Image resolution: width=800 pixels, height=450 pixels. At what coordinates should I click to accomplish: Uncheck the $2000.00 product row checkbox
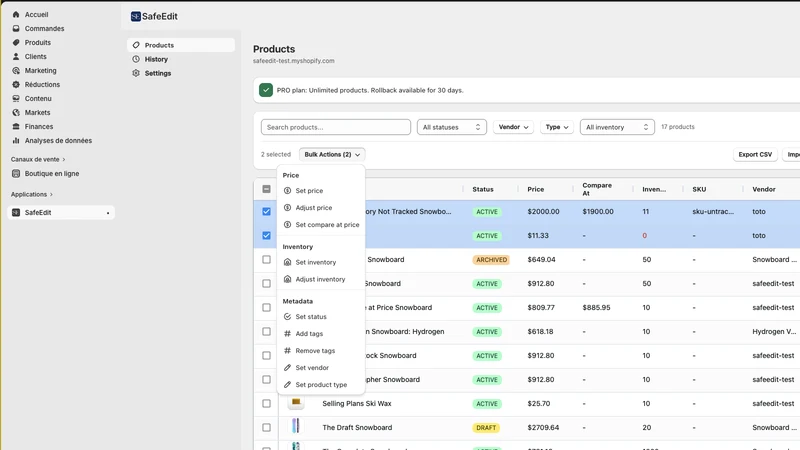click(x=266, y=211)
